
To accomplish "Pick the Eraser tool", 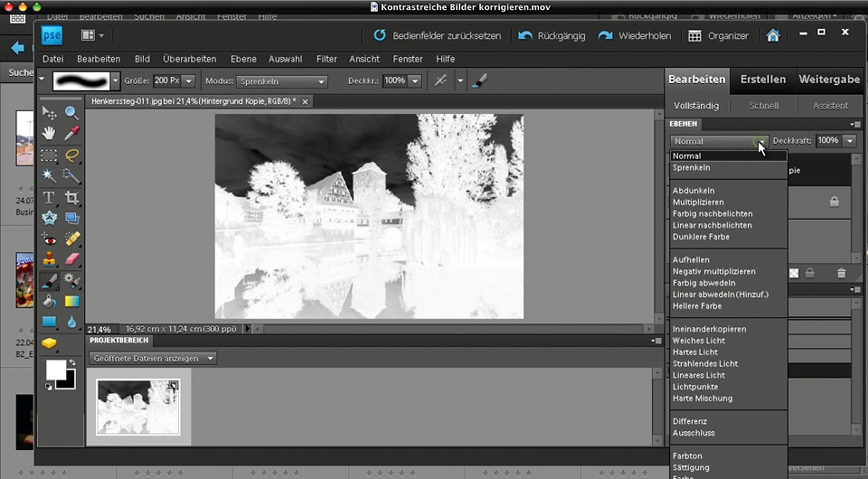I will pos(71,259).
